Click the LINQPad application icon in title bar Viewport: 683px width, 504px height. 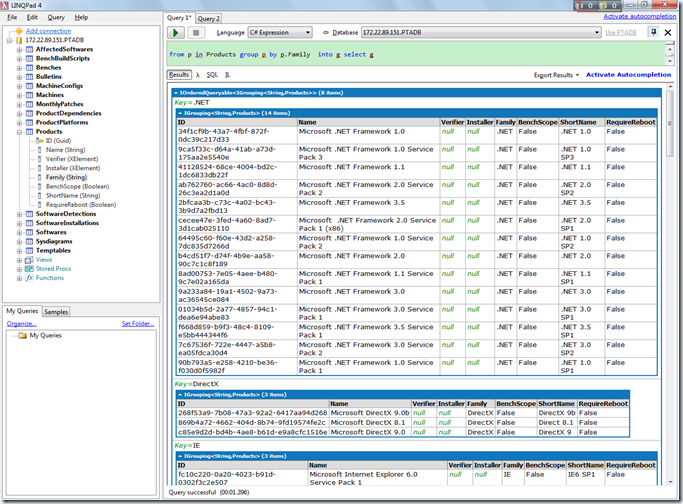coord(5,5)
